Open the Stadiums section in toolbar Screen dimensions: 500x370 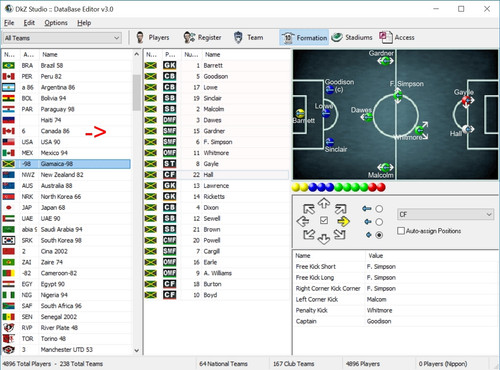click(x=352, y=37)
